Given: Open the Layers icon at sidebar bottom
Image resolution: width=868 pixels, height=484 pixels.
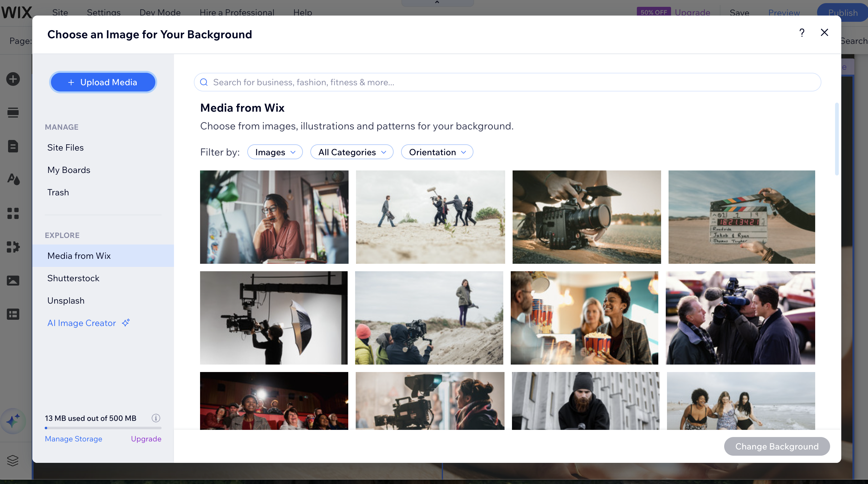Looking at the screenshot, I should [x=13, y=460].
